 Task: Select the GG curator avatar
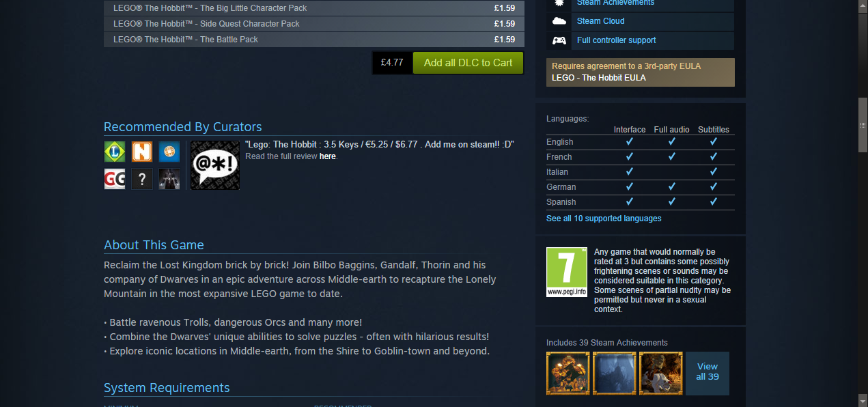pos(115,179)
